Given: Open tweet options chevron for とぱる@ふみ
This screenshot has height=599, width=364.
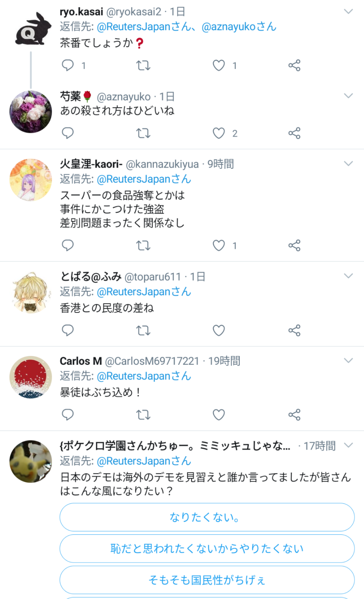Looking at the screenshot, I should (348, 276).
